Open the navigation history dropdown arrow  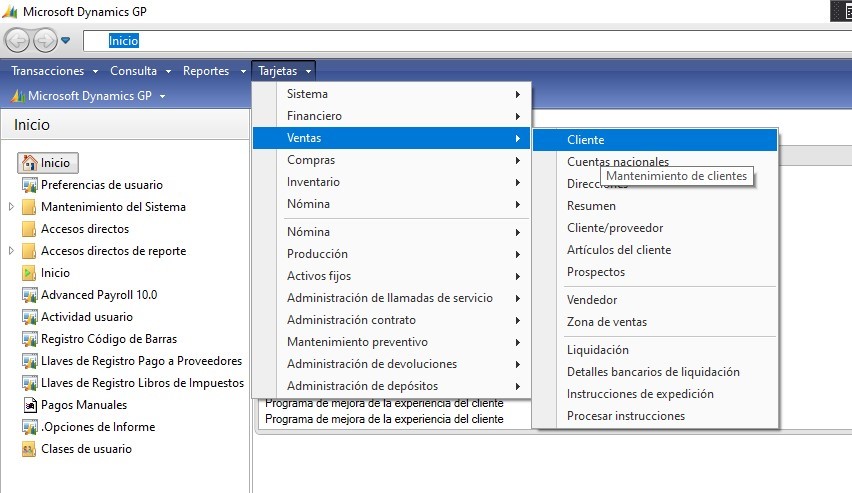pos(66,40)
